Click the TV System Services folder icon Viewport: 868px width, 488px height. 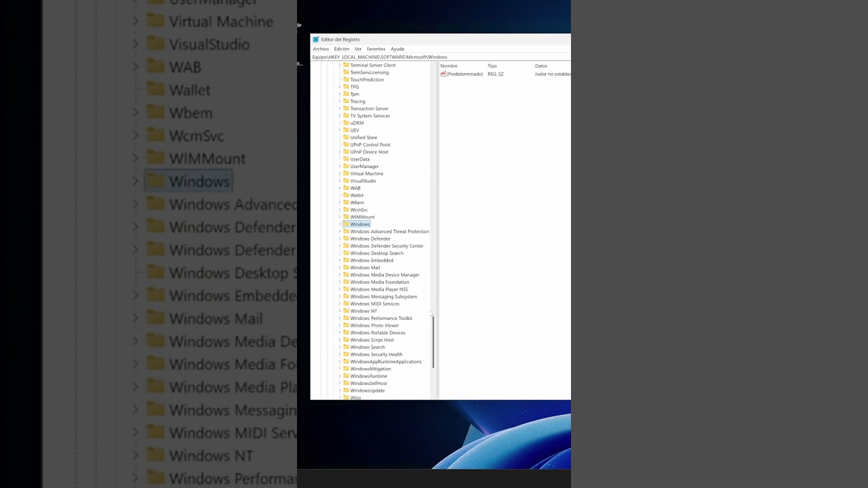click(x=346, y=116)
